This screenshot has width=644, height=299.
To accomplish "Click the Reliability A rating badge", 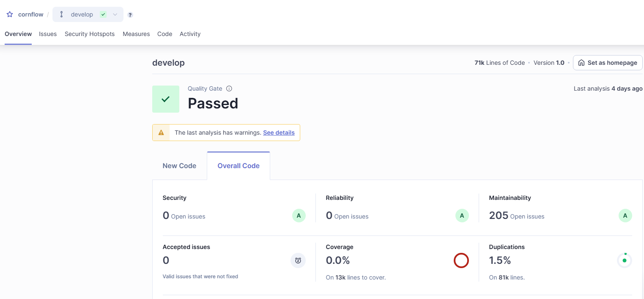I will pos(462,216).
